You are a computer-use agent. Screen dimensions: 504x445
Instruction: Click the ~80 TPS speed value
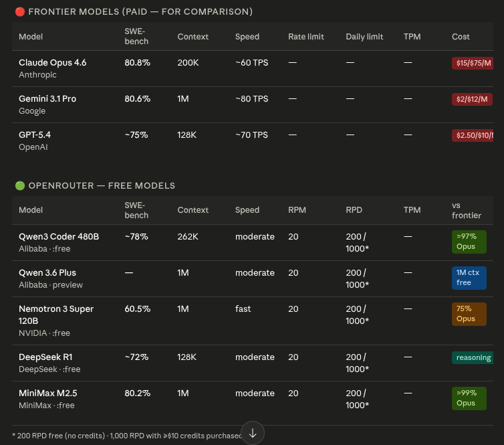click(252, 98)
